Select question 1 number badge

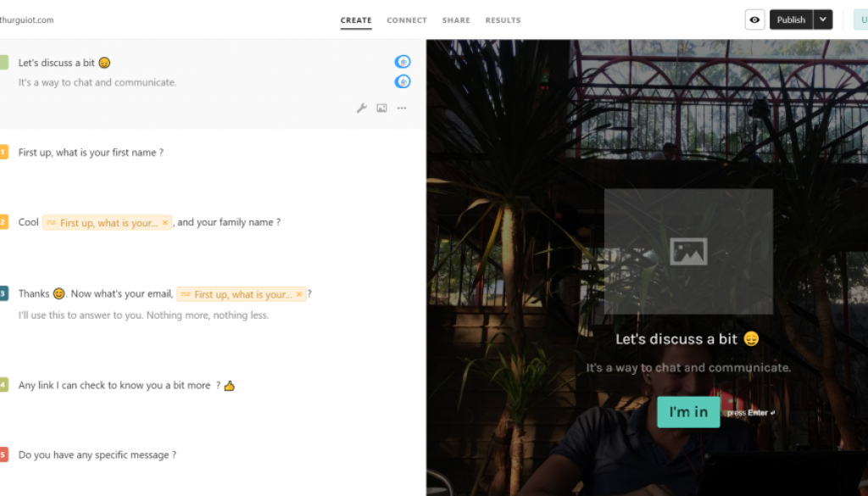point(3,152)
